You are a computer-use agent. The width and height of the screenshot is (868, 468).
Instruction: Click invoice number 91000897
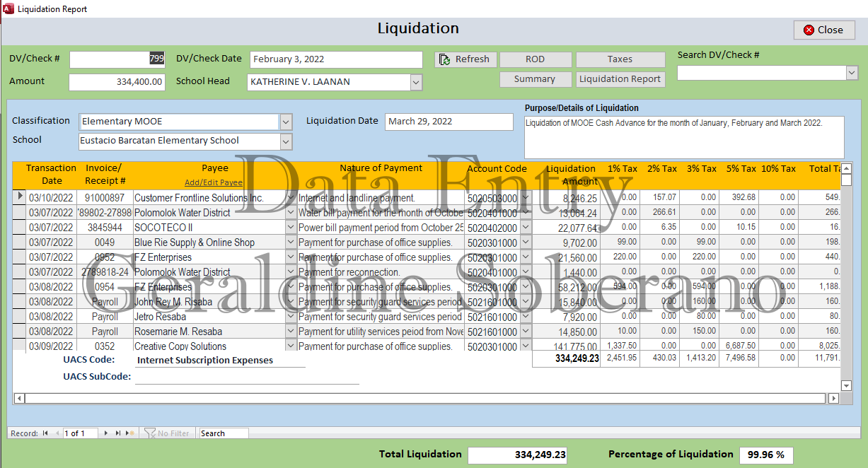coord(105,198)
